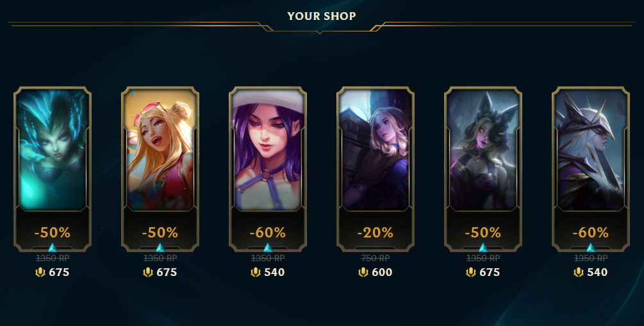Viewport: 644px width, 326px height.
Task: Click the 540 price under last card
Action: coord(597,272)
